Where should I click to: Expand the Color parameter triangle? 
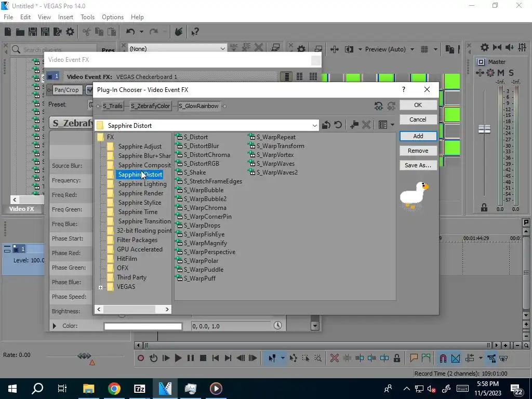54,326
